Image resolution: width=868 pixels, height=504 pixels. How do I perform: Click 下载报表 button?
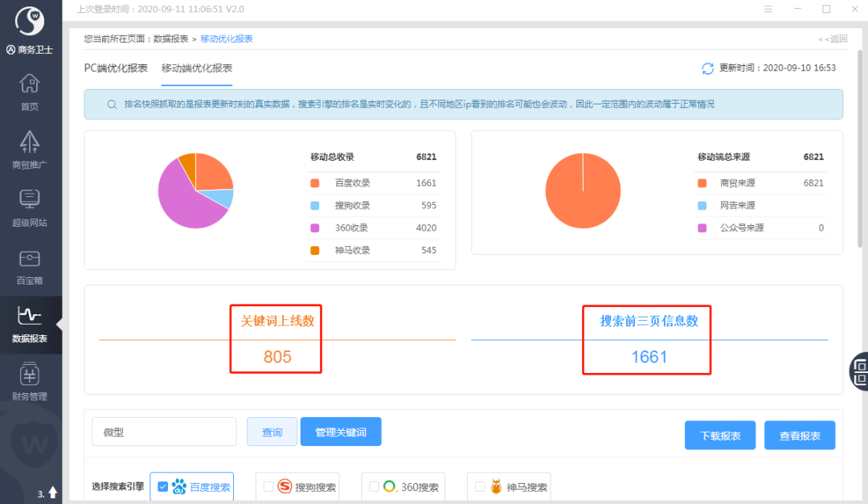pyautogui.click(x=720, y=436)
